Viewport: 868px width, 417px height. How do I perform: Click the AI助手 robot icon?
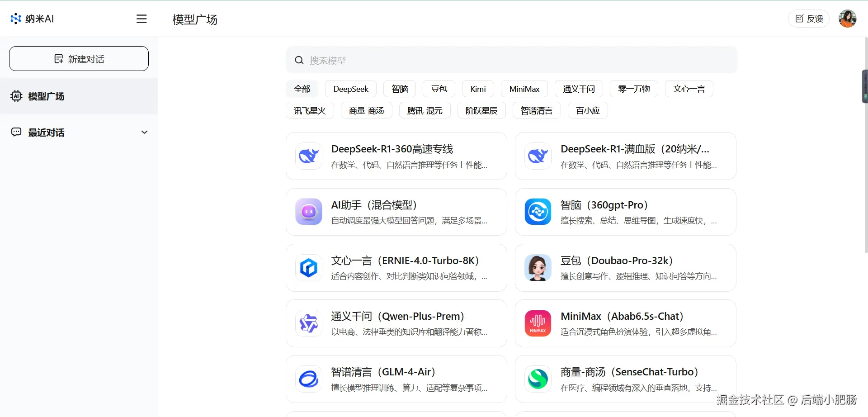click(x=309, y=212)
